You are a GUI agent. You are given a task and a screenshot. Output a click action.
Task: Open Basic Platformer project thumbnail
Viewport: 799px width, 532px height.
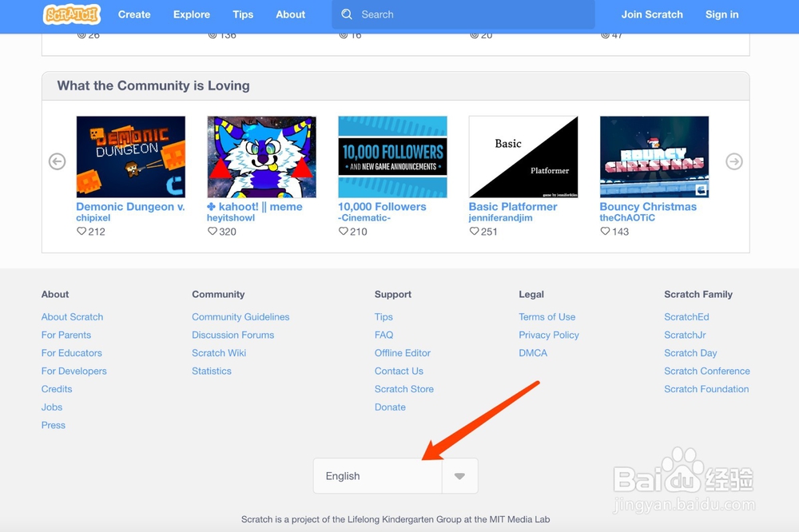[x=523, y=157]
